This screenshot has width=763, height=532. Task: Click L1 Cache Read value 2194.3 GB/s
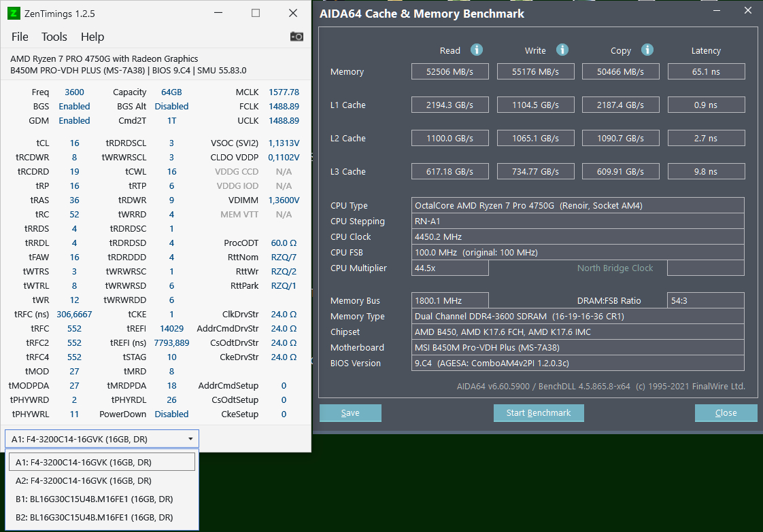coord(450,105)
